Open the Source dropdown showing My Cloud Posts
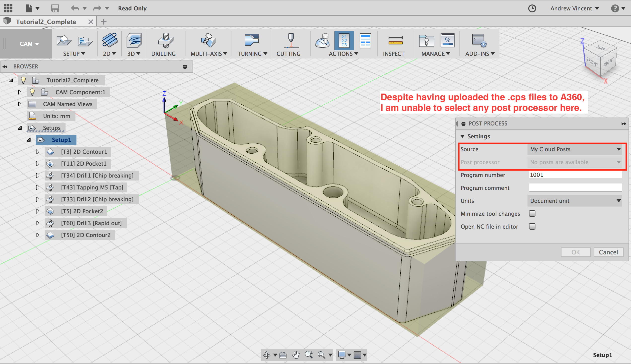Viewport: 631px width, 364px height. [x=574, y=149]
